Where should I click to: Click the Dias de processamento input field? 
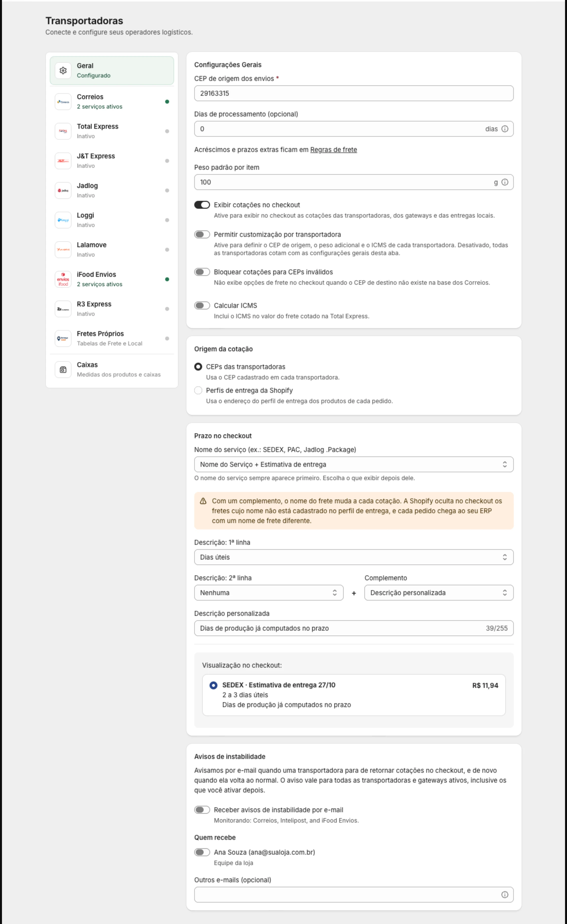354,129
